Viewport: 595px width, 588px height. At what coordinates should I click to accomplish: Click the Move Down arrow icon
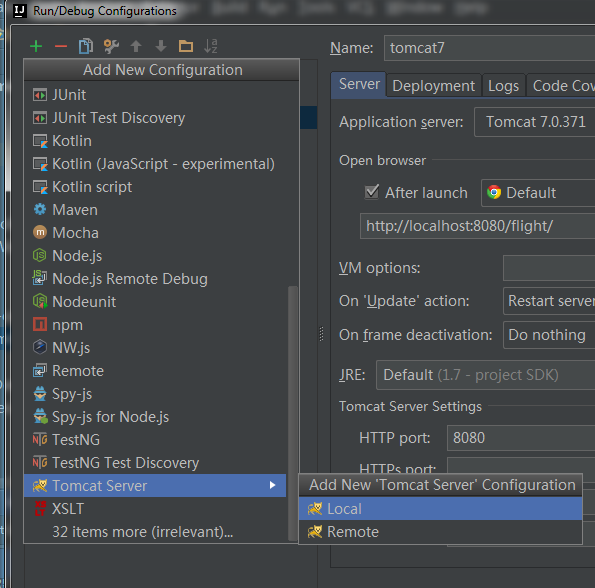pos(161,46)
